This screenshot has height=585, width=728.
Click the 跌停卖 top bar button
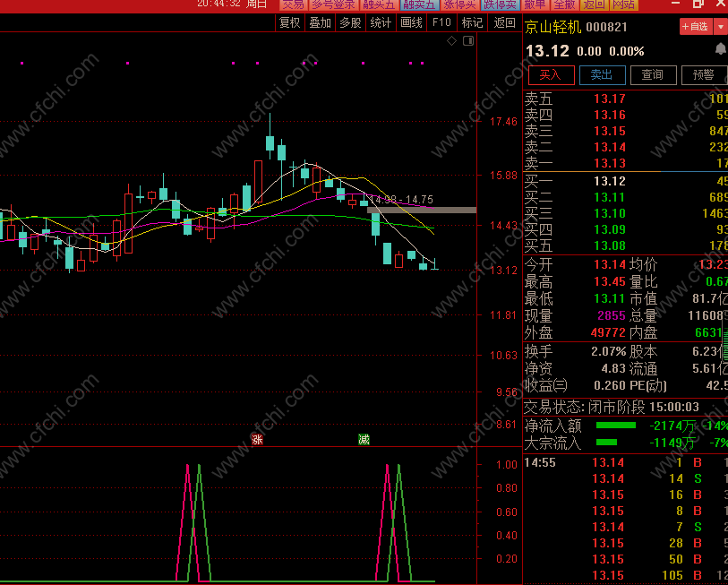(500, 4)
